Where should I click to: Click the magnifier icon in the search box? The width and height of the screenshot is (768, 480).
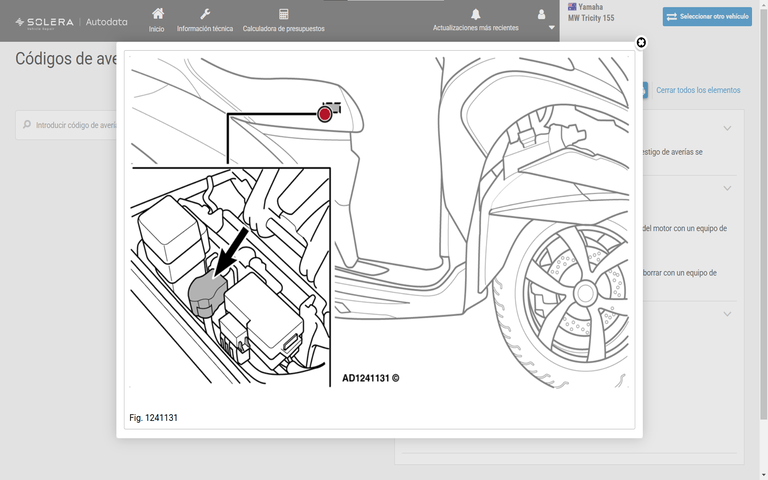(25, 126)
